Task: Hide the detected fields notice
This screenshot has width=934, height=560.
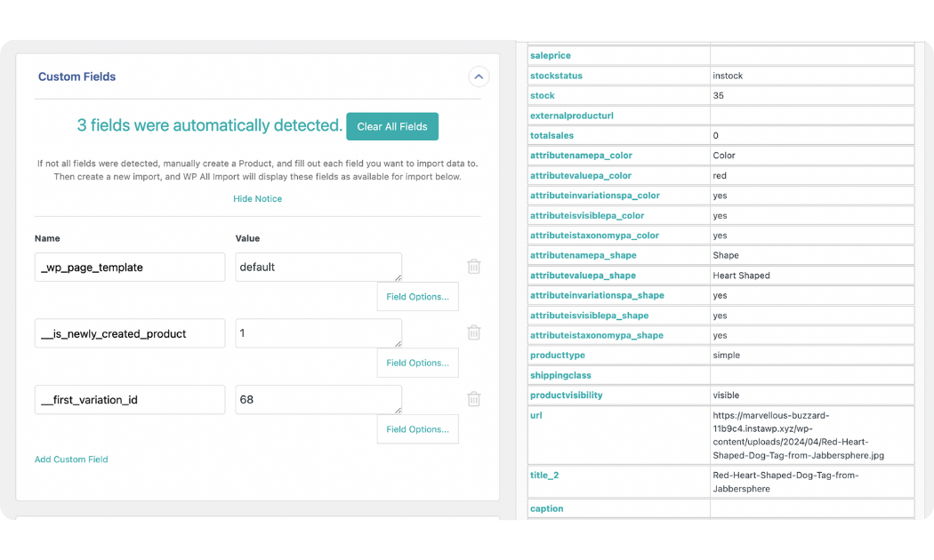Action: point(257,199)
